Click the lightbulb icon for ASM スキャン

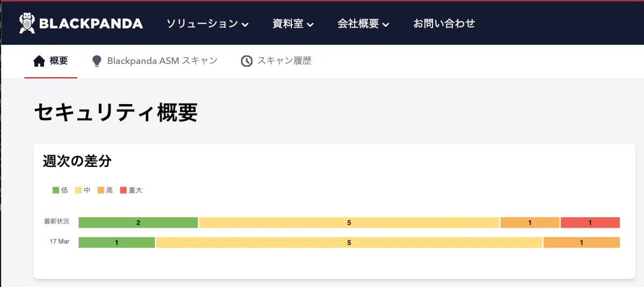(x=97, y=61)
